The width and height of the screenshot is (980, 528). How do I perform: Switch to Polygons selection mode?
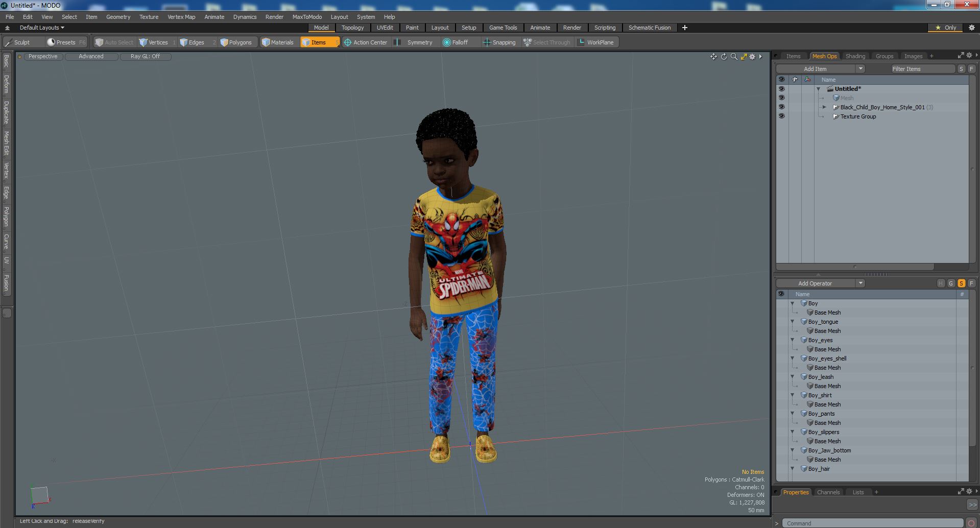click(236, 42)
